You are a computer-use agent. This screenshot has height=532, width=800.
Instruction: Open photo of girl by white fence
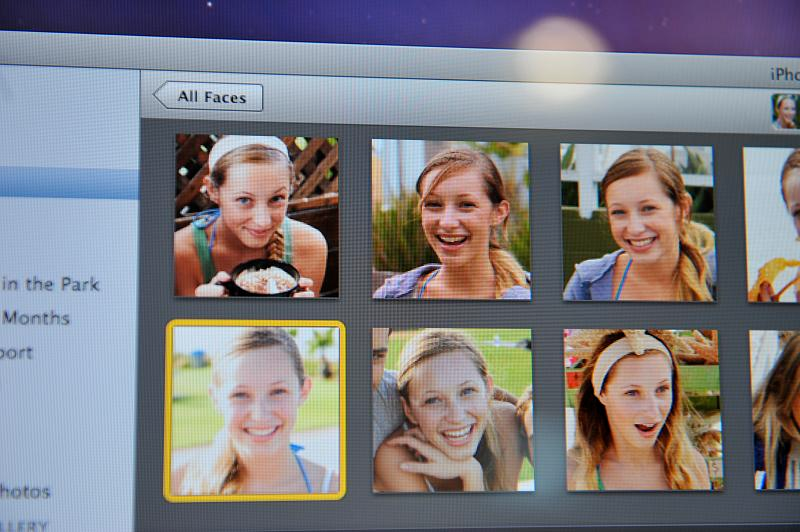[638, 223]
